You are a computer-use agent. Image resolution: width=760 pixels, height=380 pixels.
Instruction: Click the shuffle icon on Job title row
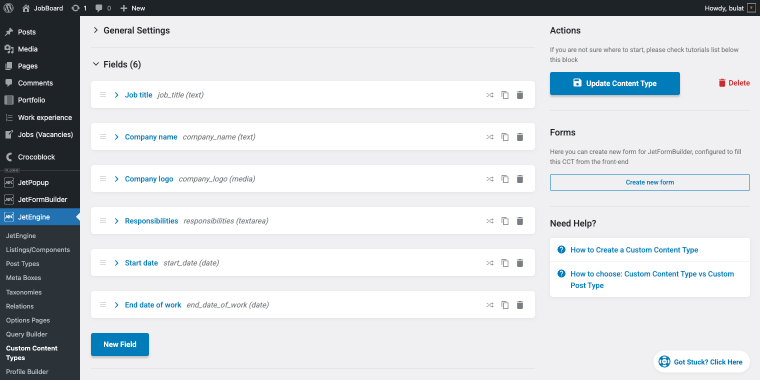coord(490,95)
